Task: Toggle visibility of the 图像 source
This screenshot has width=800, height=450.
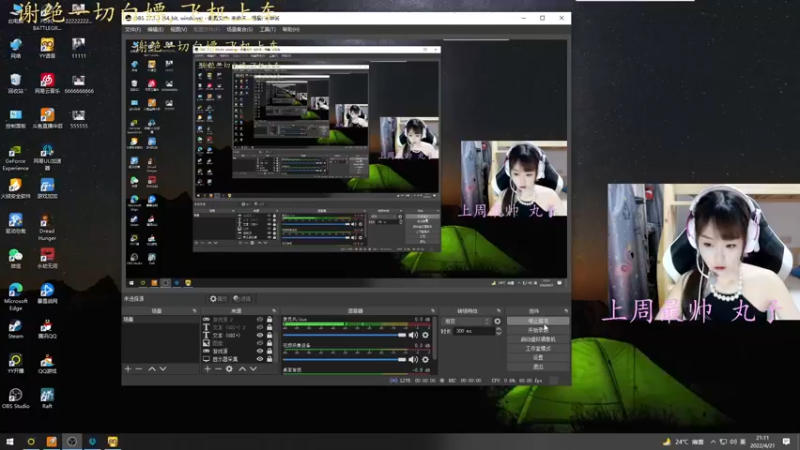Action: (260, 343)
